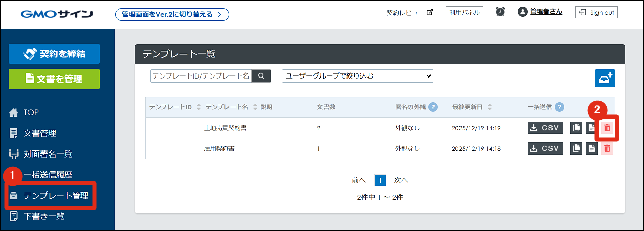Switch admin screen to Ver.2 button
Image resolution: width=644 pixels, height=231 pixels.
click(172, 14)
